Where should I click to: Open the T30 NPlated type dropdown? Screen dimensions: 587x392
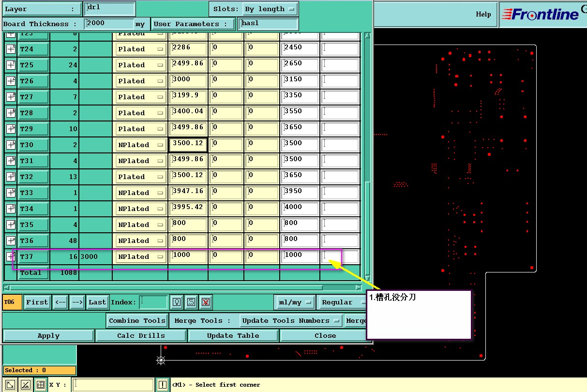pyautogui.click(x=141, y=145)
